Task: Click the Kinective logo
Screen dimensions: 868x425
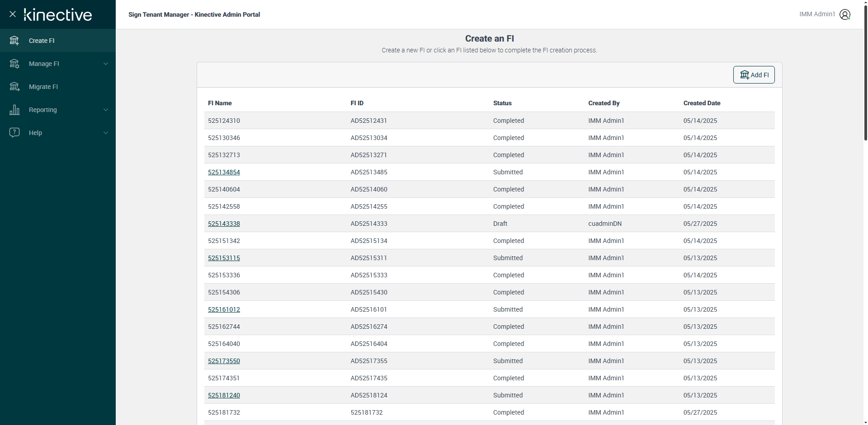Action: [58, 14]
